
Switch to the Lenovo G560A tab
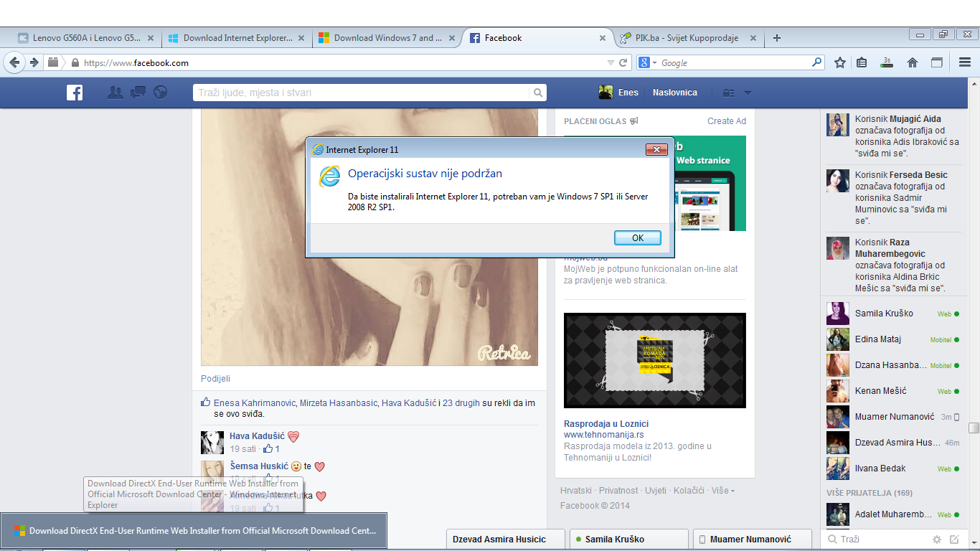(85, 38)
